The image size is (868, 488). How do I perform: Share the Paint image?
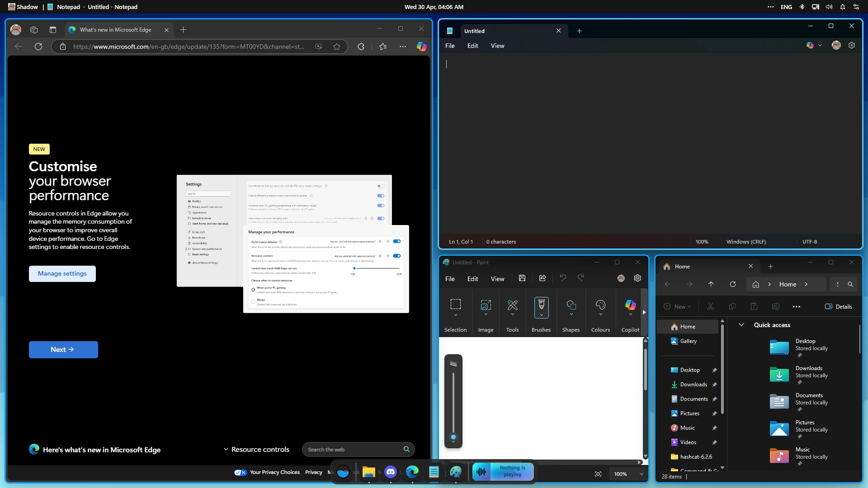(x=542, y=278)
